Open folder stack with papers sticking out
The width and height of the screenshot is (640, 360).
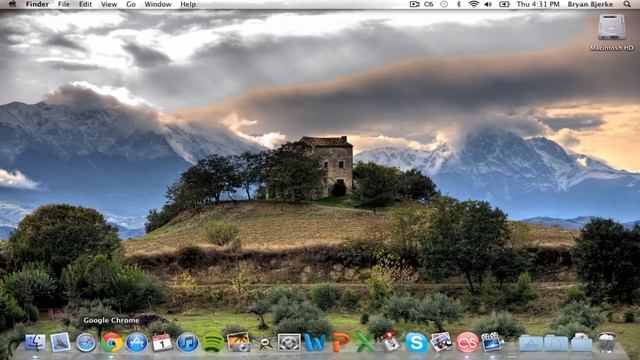(581, 342)
